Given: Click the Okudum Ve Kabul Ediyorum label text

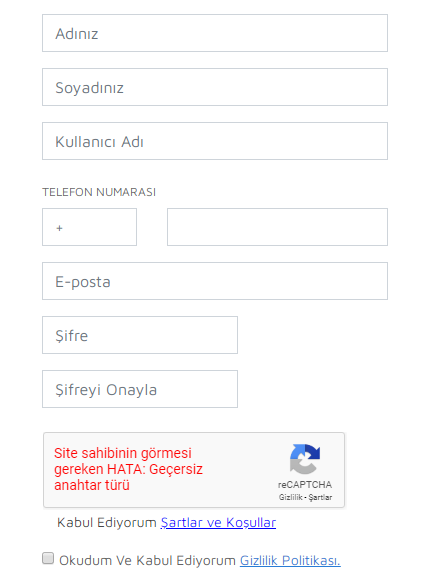Looking at the screenshot, I should 147,561.
